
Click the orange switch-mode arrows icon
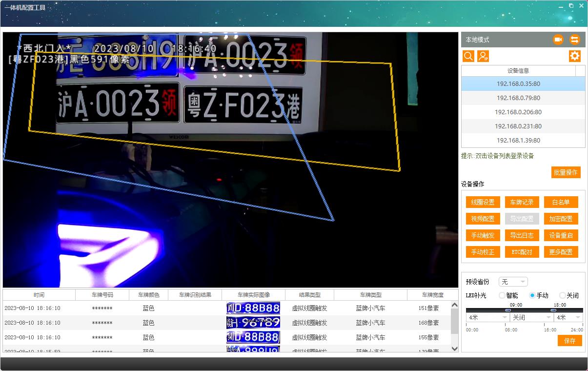coord(574,40)
